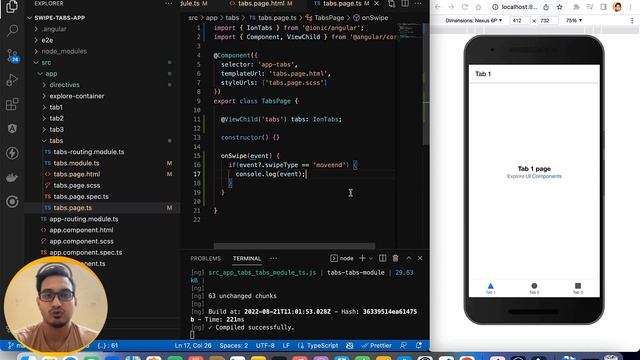Screen dimensions: 640x360
Task: Split the terminal panel
Action: [382, 258]
